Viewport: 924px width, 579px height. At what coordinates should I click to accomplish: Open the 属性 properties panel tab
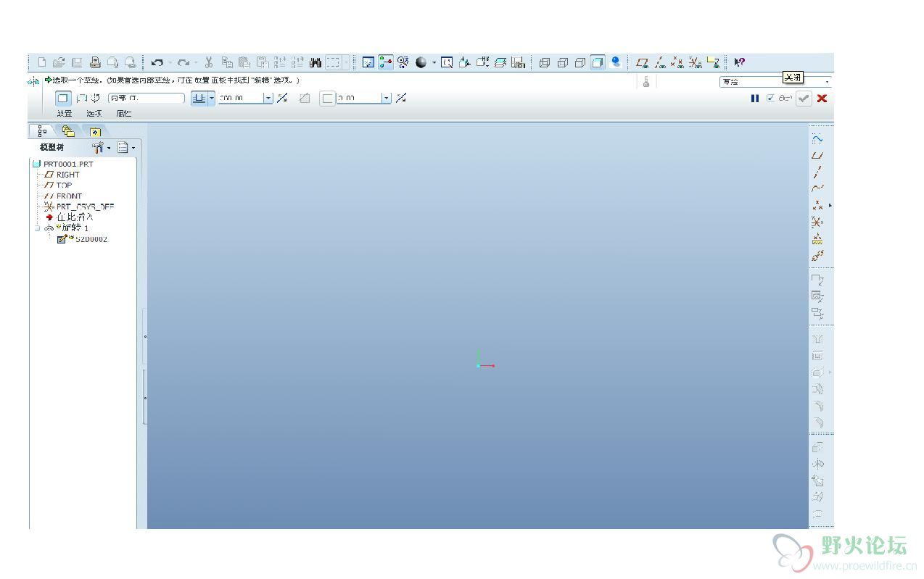tap(123, 114)
